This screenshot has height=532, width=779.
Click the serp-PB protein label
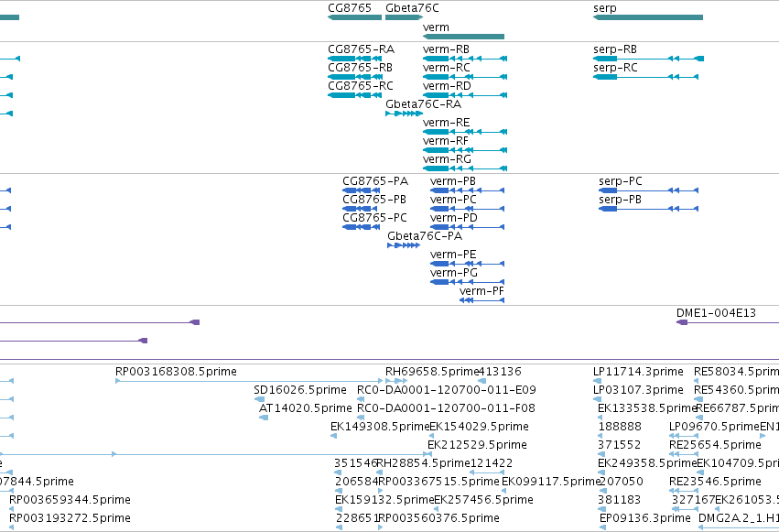620,200
